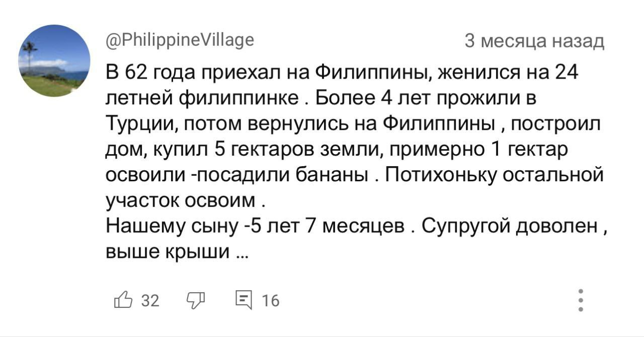Click the "3 месяца назад" timestamp
Image resolution: width=644 pixels, height=337 pixels.
point(534,41)
